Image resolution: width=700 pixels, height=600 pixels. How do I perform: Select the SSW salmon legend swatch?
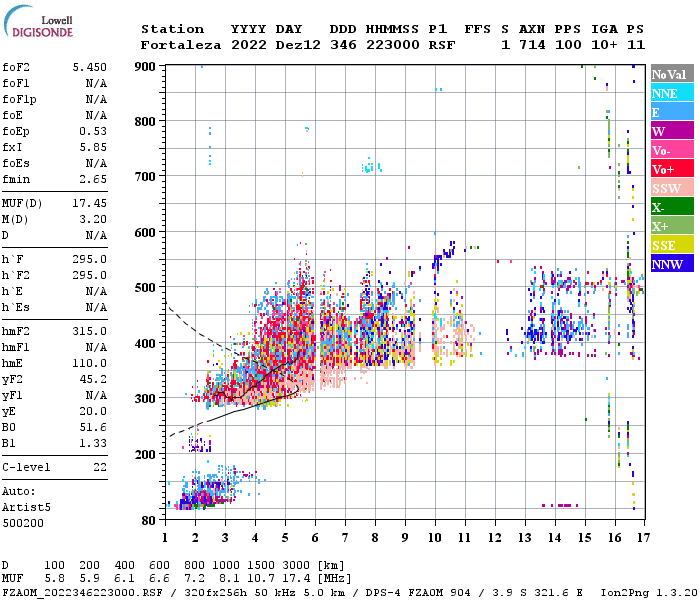(672, 188)
